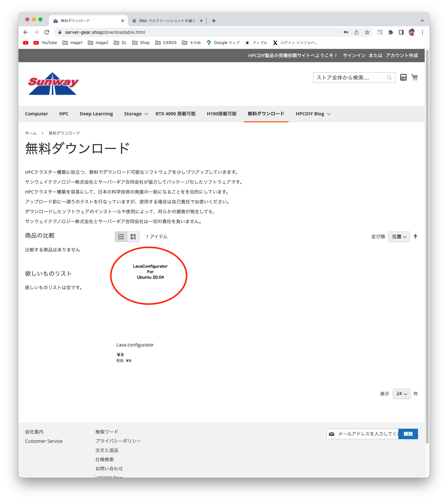Viewport: 448px width, 502px height.
Task: Click the Sunway logo
Action: click(53, 84)
